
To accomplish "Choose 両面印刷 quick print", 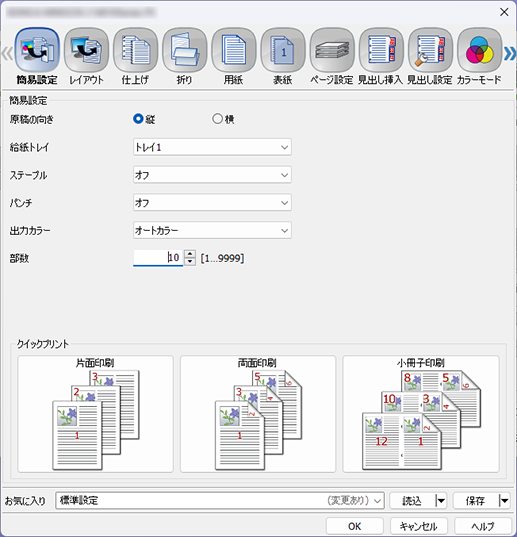I will point(258,414).
